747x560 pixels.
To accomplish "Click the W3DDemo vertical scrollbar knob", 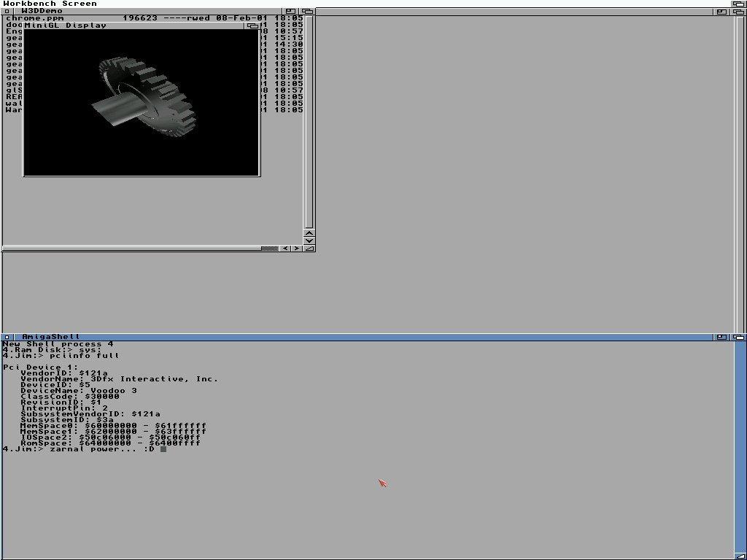I will tap(309, 122).
